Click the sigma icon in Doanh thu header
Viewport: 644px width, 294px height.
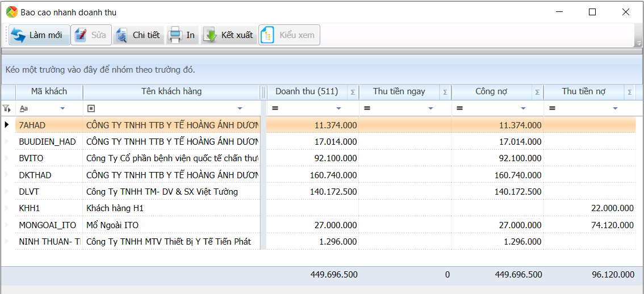coord(352,92)
